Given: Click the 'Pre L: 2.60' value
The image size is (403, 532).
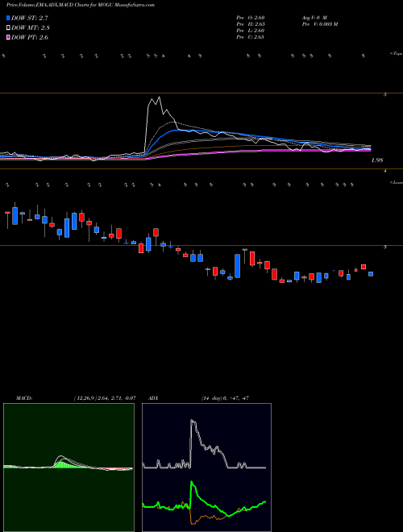Looking at the screenshot, I should tap(251, 30).
